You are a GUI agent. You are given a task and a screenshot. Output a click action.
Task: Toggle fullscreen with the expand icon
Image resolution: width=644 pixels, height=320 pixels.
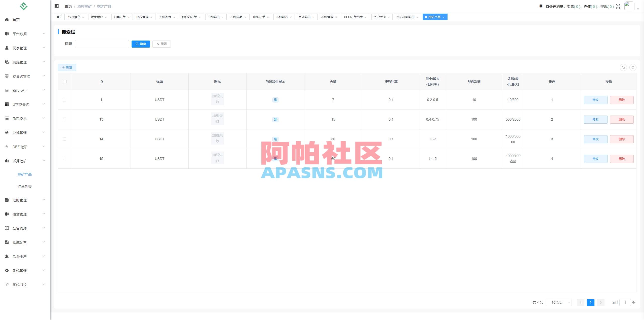[x=618, y=6]
